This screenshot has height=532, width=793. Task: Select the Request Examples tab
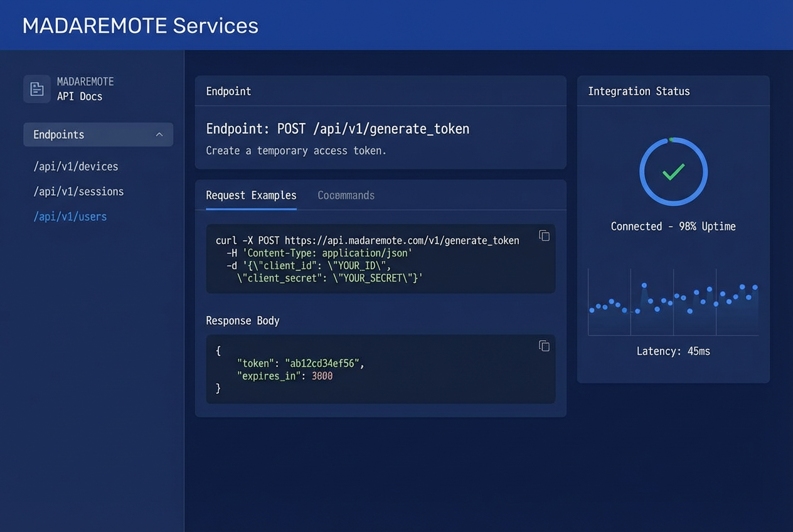pyautogui.click(x=251, y=195)
